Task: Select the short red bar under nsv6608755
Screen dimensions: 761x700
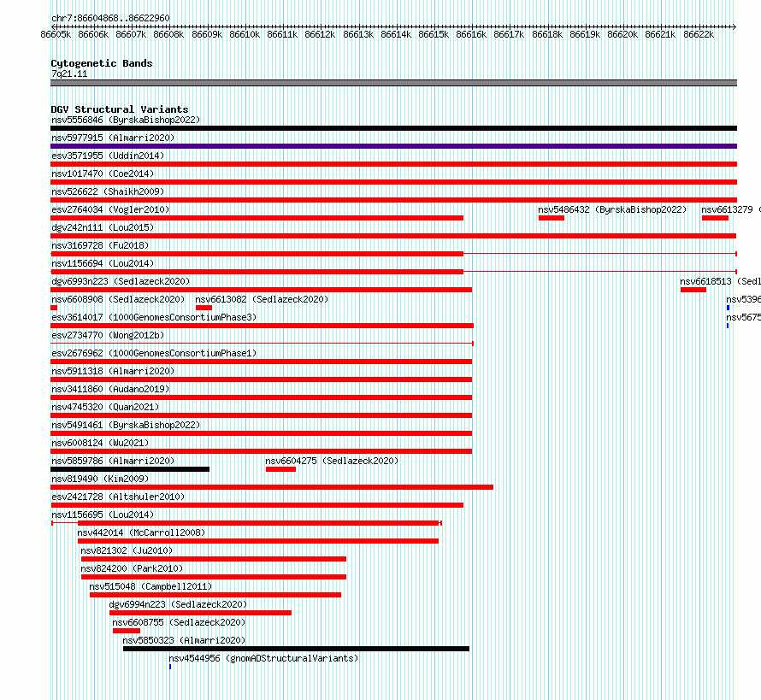Action: (x=127, y=631)
